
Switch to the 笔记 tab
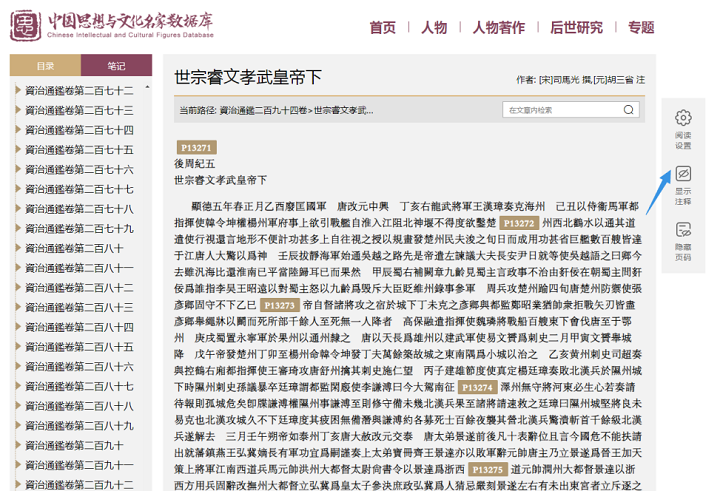coord(117,66)
